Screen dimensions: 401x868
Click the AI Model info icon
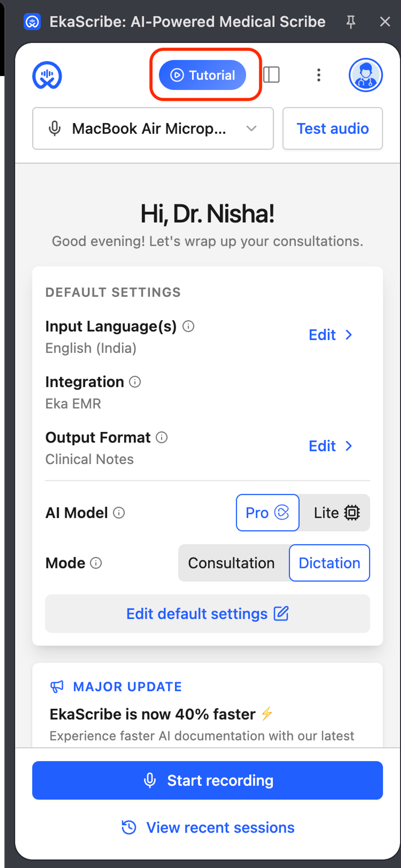(119, 513)
